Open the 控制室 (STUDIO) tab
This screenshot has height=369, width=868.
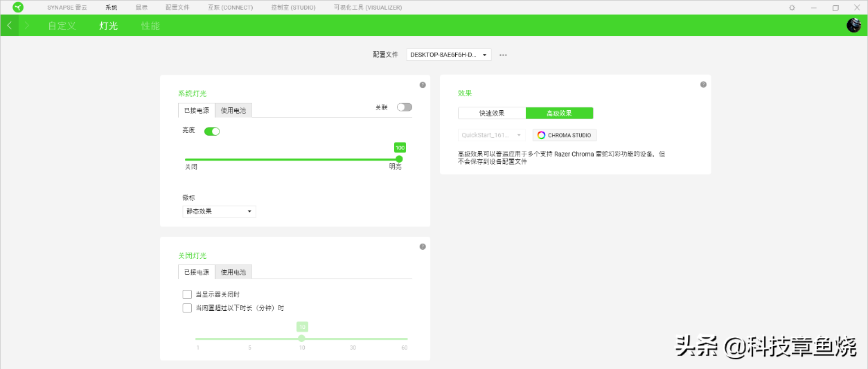[293, 8]
